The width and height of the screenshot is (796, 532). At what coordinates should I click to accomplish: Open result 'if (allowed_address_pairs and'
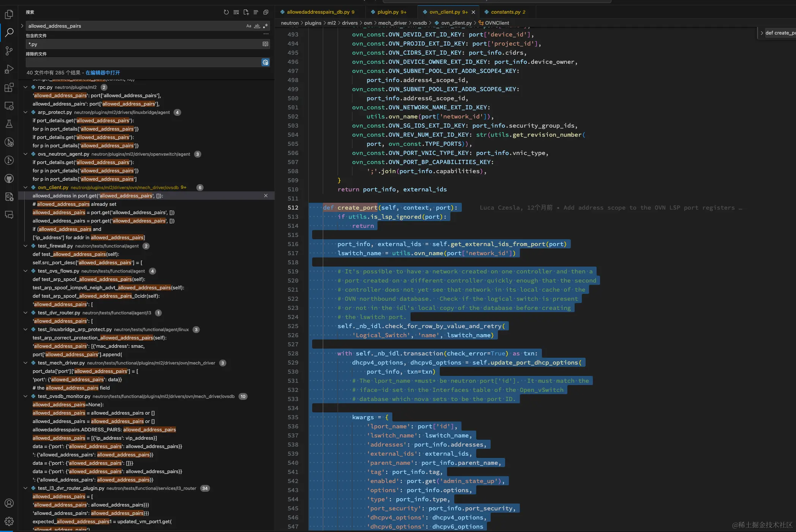coord(67,229)
